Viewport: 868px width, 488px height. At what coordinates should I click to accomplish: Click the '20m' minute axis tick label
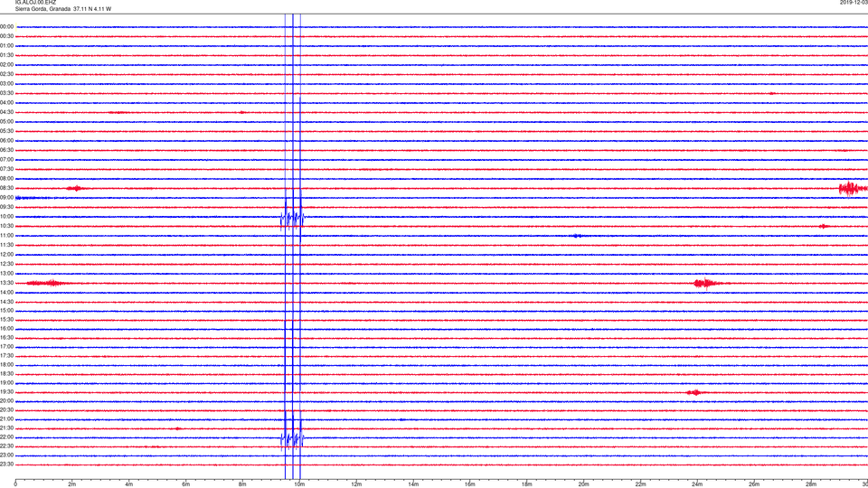pos(583,484)
